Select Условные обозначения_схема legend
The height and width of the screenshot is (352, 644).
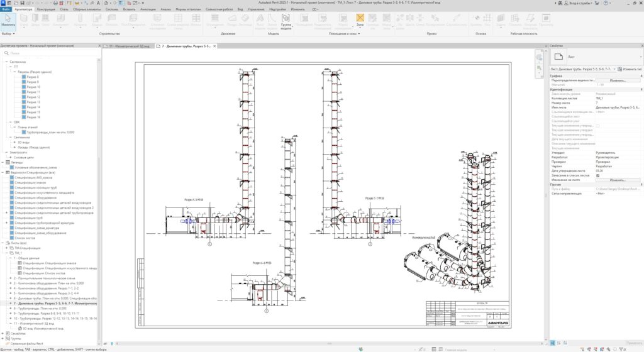coord(36,168)
